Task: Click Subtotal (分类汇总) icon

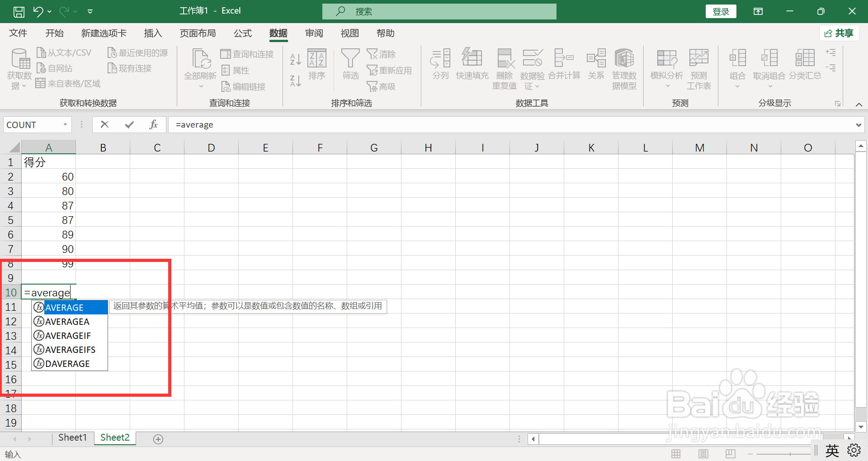Action: coord(805,58)
